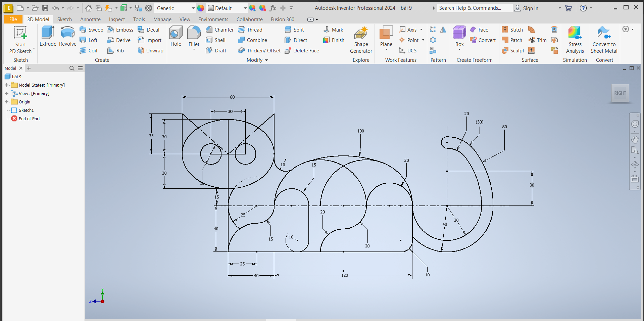This screenshot has width=644, height=321.
Task: Select Sketch1 in the model browser
Action: 26,110
